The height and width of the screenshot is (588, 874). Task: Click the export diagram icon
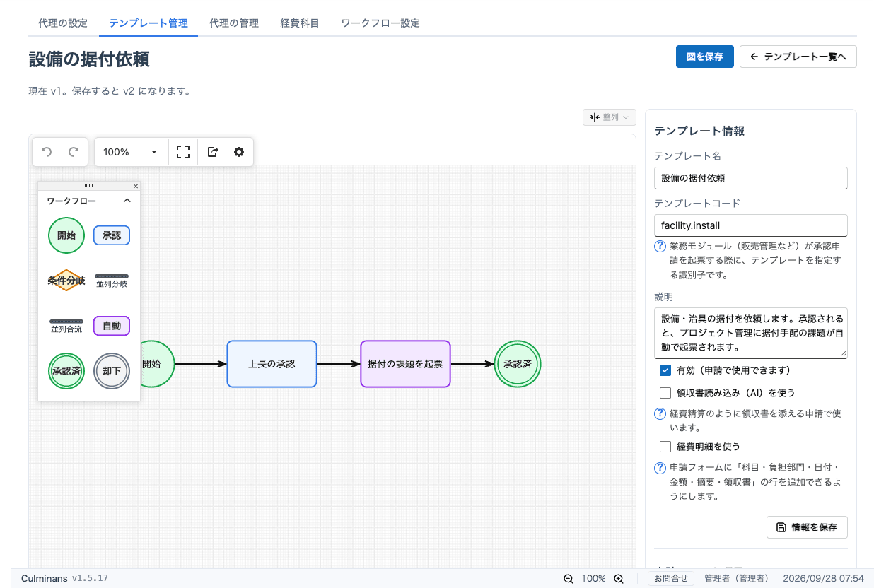tap(213, 152)
